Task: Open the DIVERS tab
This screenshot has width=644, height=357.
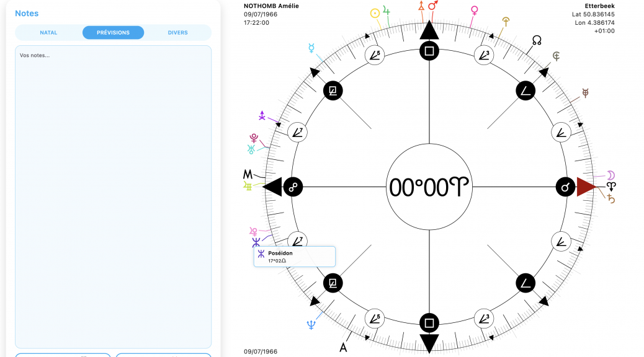Action: 177,33
